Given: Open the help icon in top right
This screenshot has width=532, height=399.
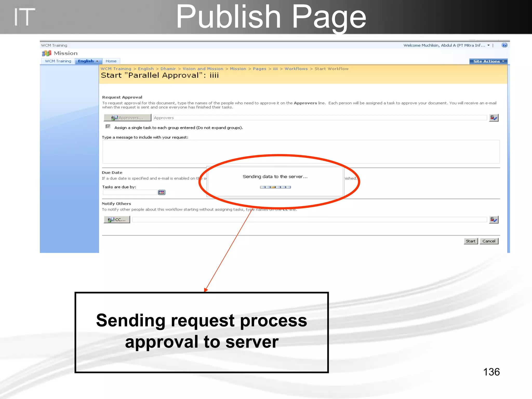Looking at the screenshot, I should tap(504, 45).
